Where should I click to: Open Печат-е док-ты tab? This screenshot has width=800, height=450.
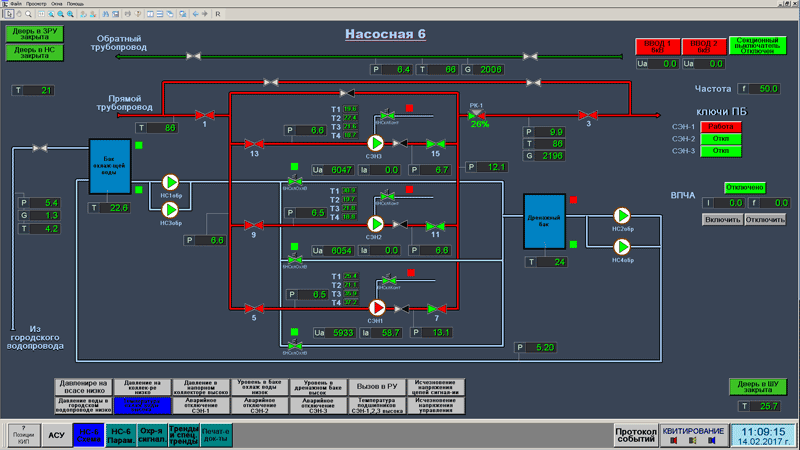pos(216,435)
